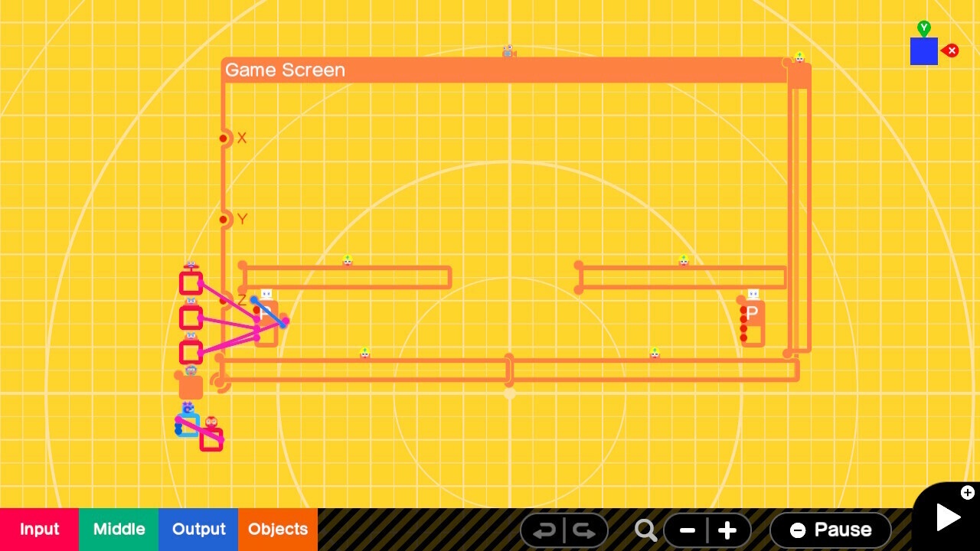
Task: Select the left Person nodon with wires
Action: click(x=266, y=323)
